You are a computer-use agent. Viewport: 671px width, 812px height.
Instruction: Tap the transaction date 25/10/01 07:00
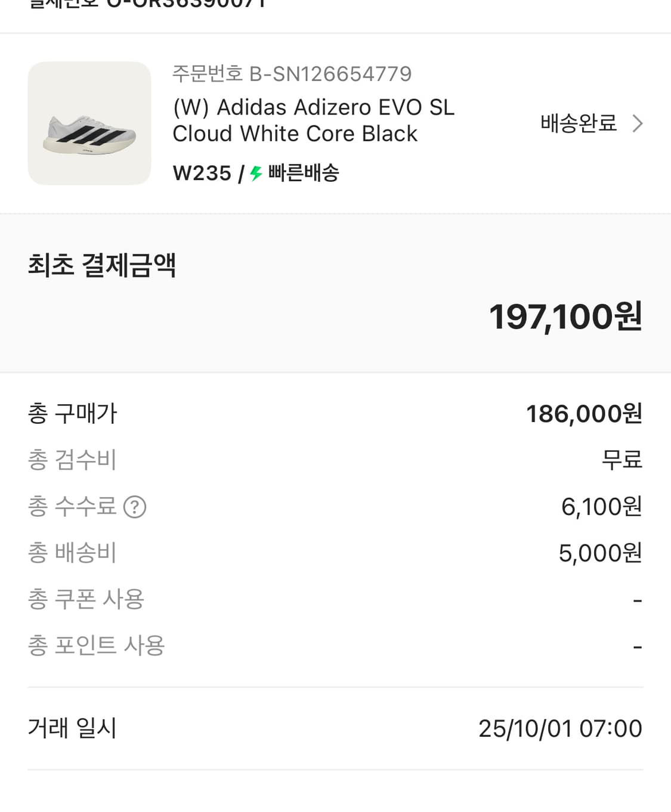tap(559, 729)
